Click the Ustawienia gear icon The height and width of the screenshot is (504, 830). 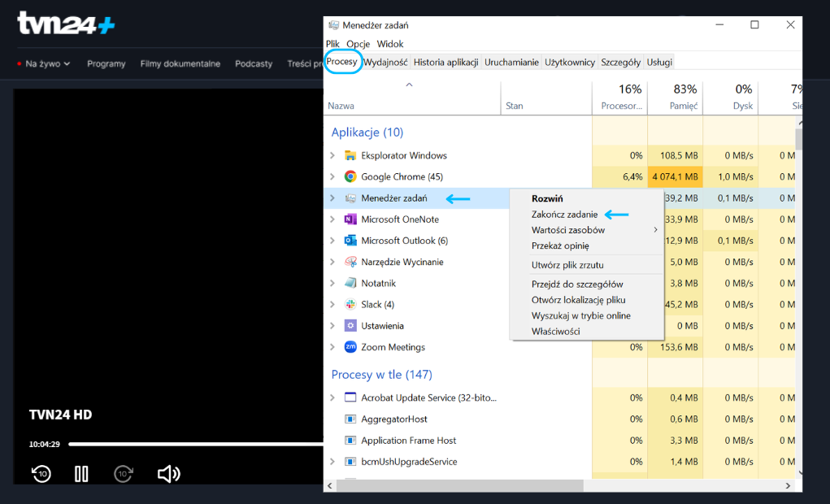(350, 326)
